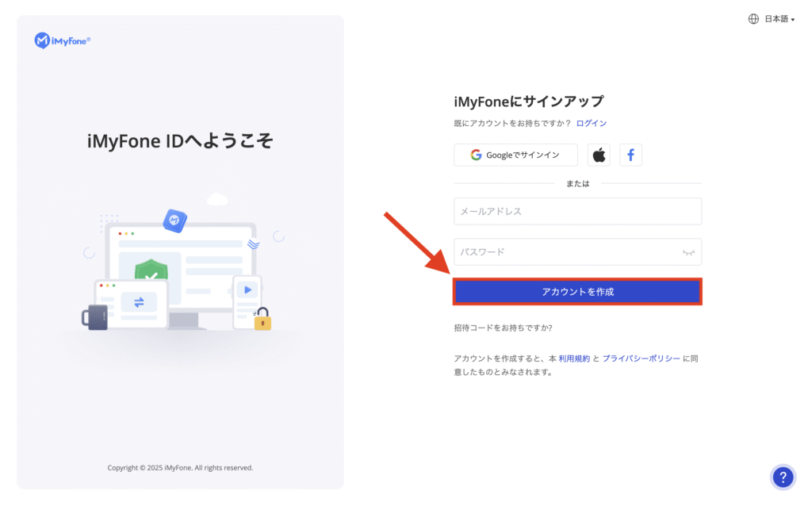
Task: Open the ログイン link
Action: [x=592, y=123]
